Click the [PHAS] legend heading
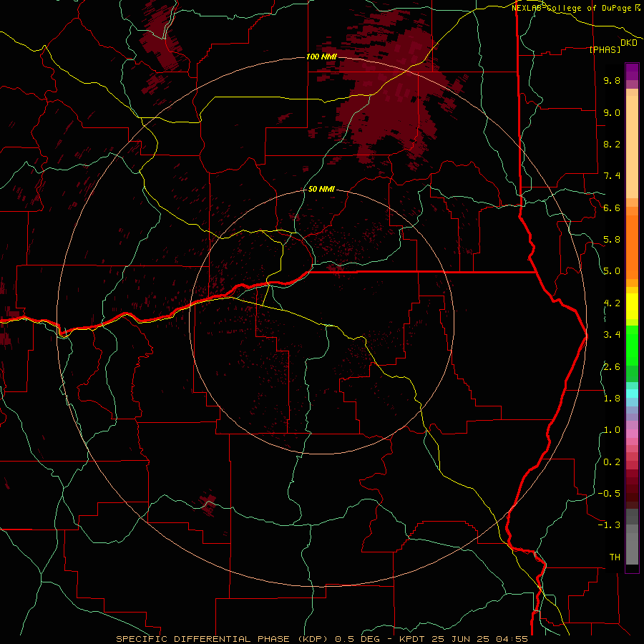 point(605,49)
